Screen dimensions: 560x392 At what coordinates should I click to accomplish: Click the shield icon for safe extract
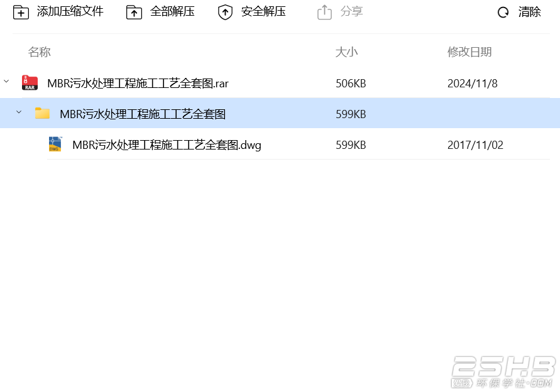tap(225, 12)
